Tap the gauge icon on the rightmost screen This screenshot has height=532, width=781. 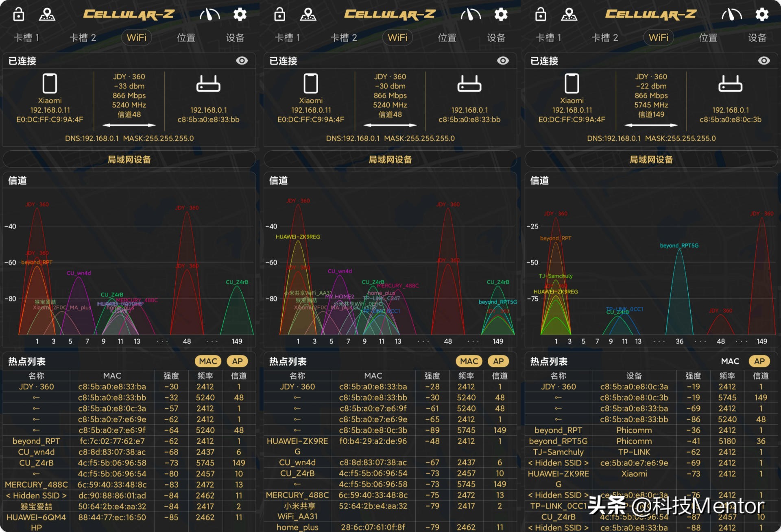pyautogui.click(x=732, y=14)
